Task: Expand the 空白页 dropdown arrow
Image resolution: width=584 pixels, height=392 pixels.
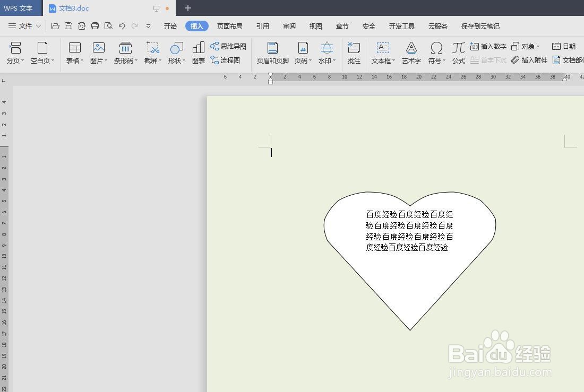Action: (x=53, y=60)
